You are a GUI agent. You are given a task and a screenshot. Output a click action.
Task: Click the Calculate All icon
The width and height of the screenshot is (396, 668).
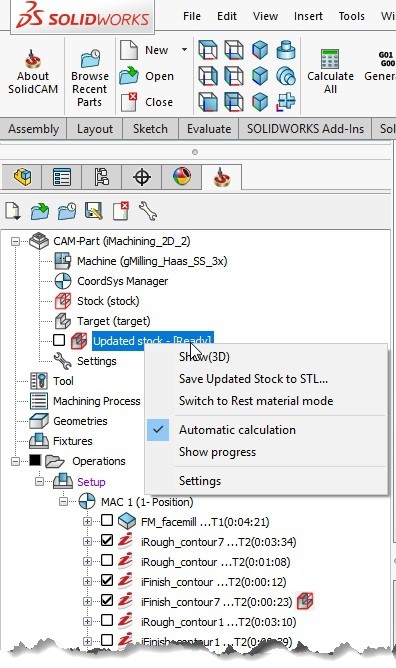[330, 59]
